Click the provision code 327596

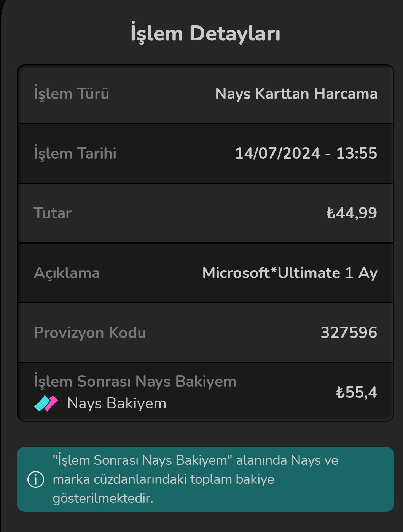tap(349, 333)
